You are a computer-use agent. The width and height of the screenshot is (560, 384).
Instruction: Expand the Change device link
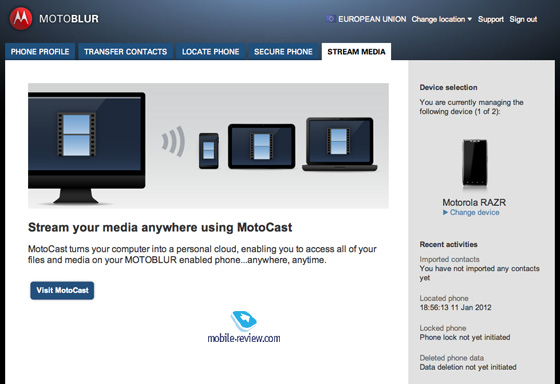(x=471, y=213)
